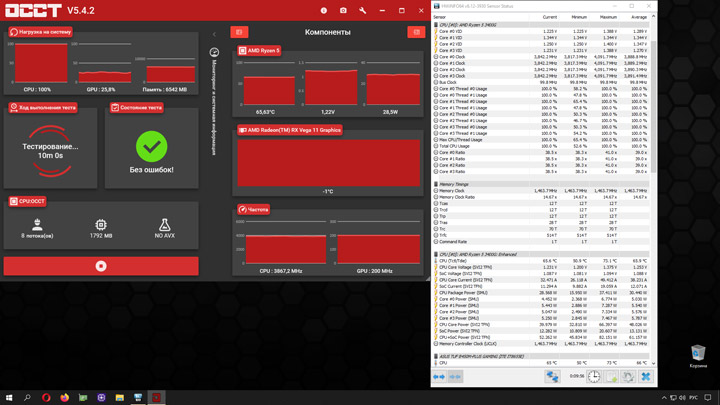Open Windows taskbar search
This screenshot has height=405, width=720.
pyautogui.click(x=27, y=397)
